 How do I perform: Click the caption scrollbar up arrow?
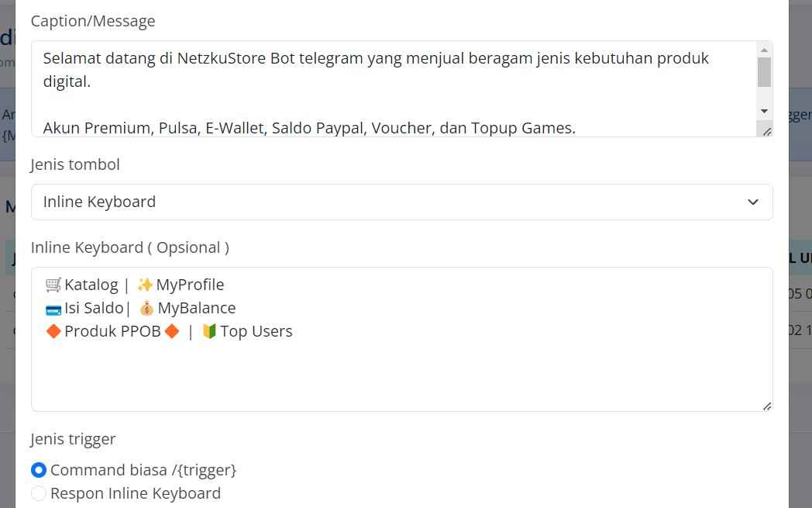(x=765, y=50)
